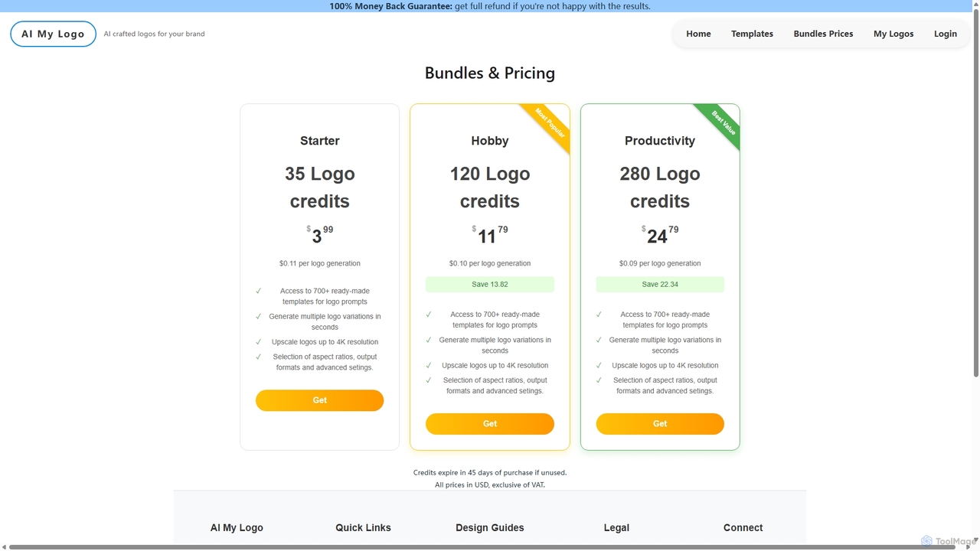Click the footer AI My Logo heading
Viewport: 980px width, 551px height.
click(237, 528)
